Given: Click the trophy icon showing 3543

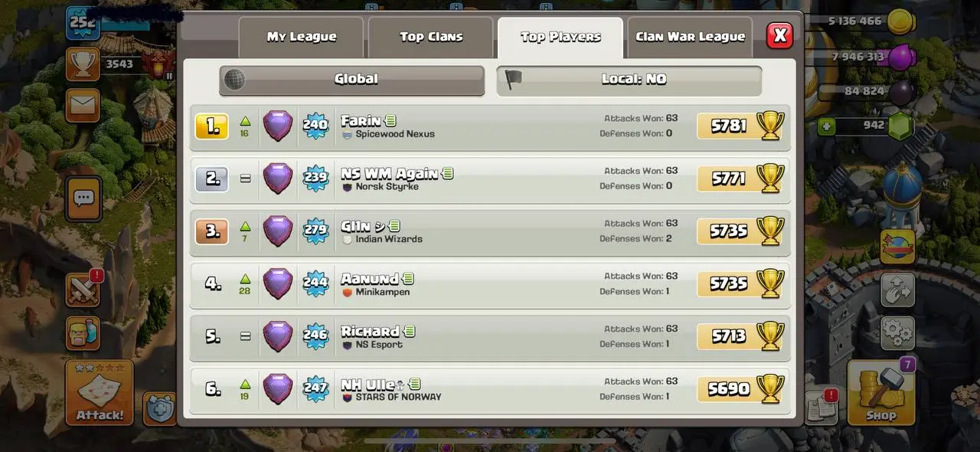Looking at the screenshot, I should pos(83,64).
